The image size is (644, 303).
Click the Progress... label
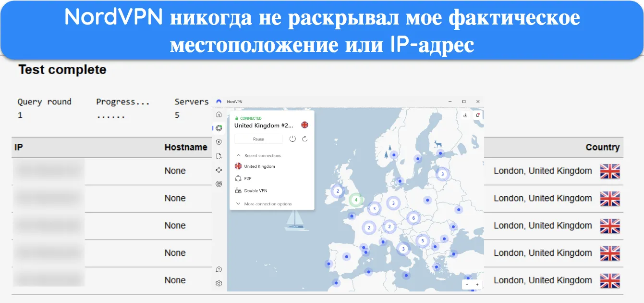pos(123,101)
